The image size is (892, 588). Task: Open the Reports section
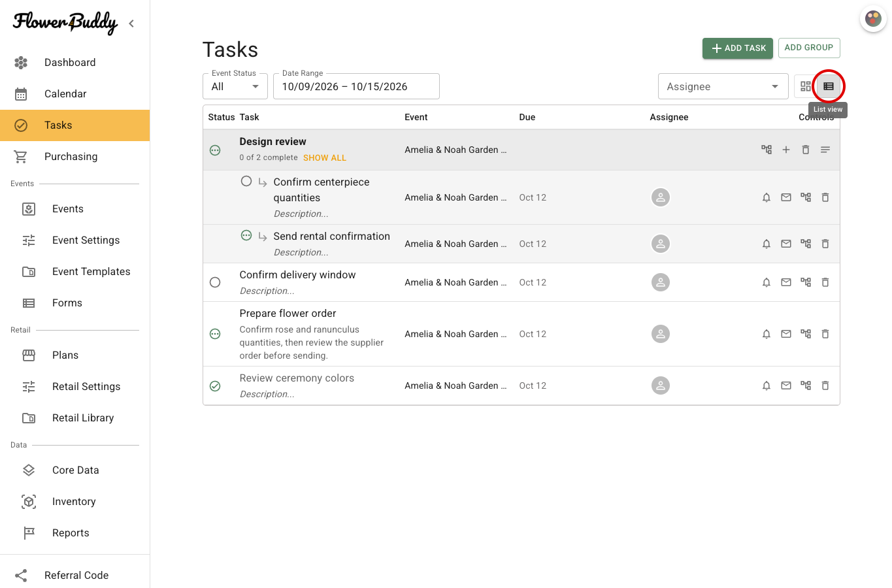click(x=74, y=533)
